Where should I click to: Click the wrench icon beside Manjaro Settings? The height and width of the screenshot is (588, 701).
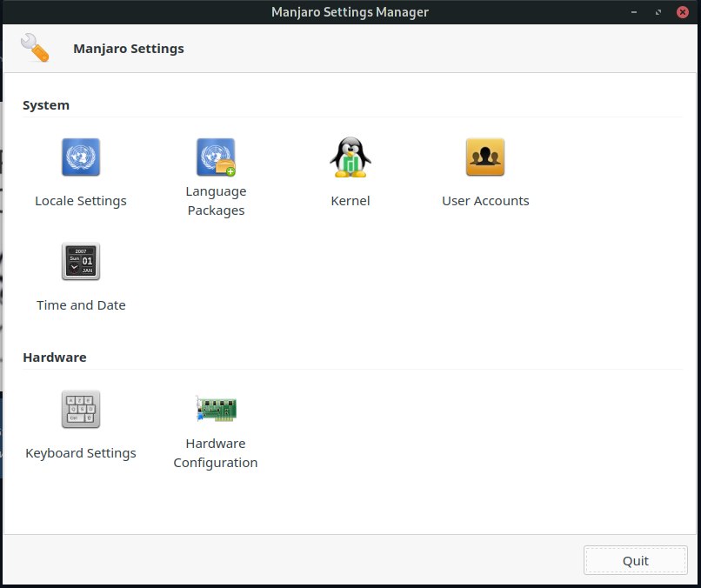(35, 47)
